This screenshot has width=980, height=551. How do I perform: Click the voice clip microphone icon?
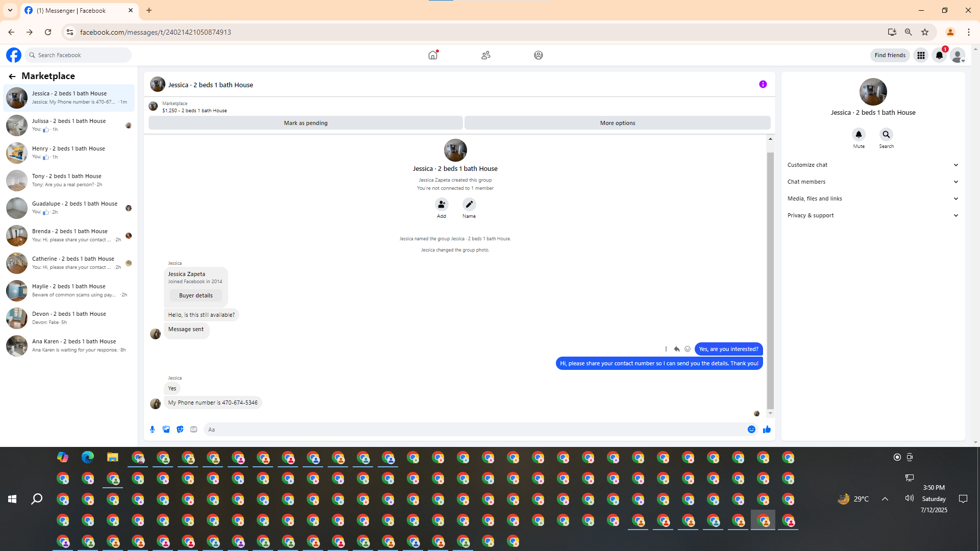[x=152, y=430]
